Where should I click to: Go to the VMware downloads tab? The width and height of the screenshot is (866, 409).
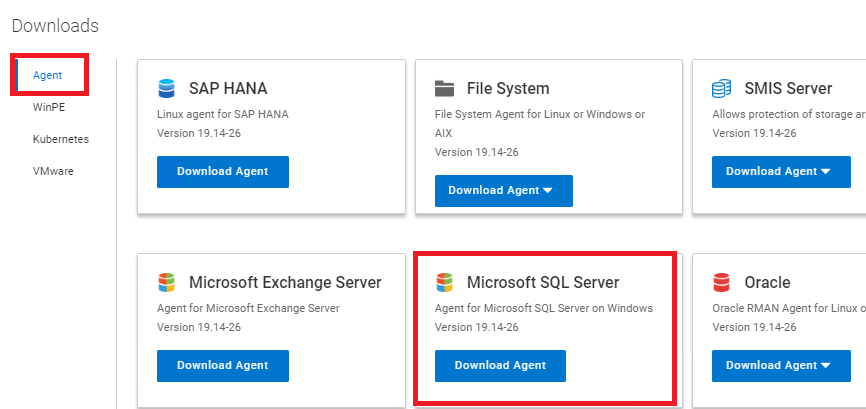click(53, 171)
